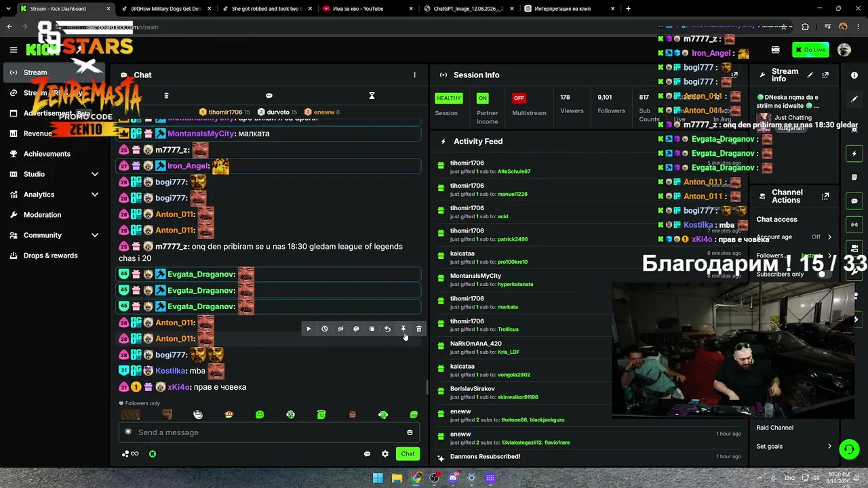868x488 pixels.
Task: Toggle the Subscribers only switch
Action: (x=825, y=274)
